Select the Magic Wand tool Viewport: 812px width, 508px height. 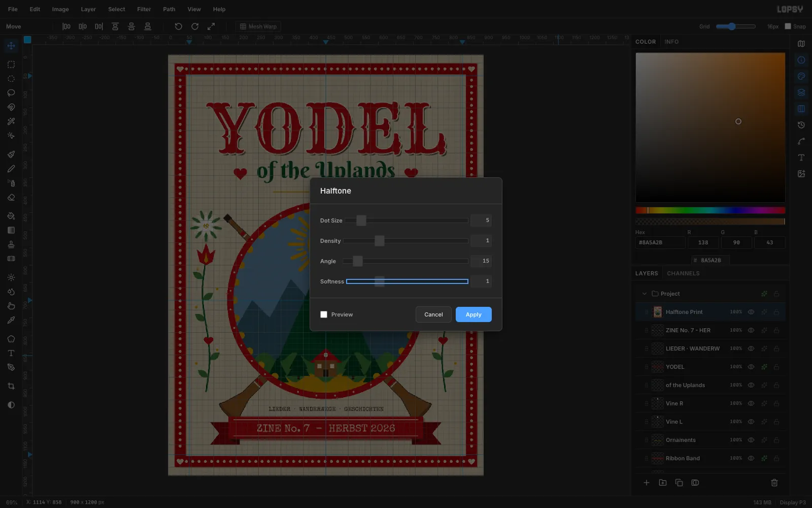pos(11,121)
